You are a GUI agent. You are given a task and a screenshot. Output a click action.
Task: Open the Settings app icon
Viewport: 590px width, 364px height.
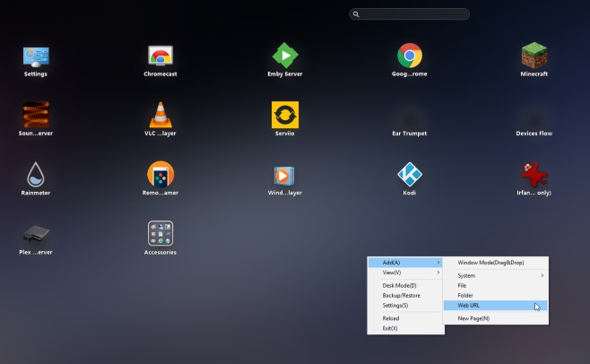coord(36,57)
